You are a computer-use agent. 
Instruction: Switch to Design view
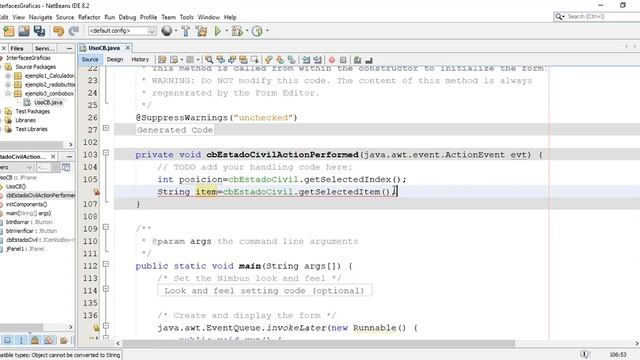point(115,60)
